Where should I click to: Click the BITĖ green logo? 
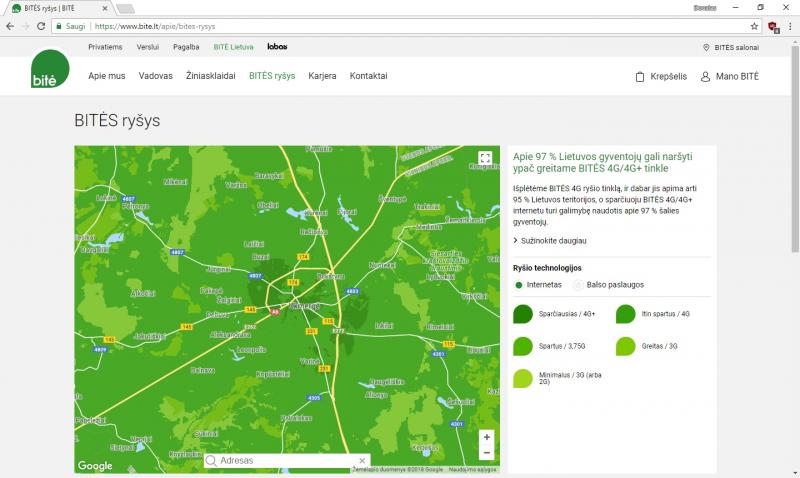50,69
